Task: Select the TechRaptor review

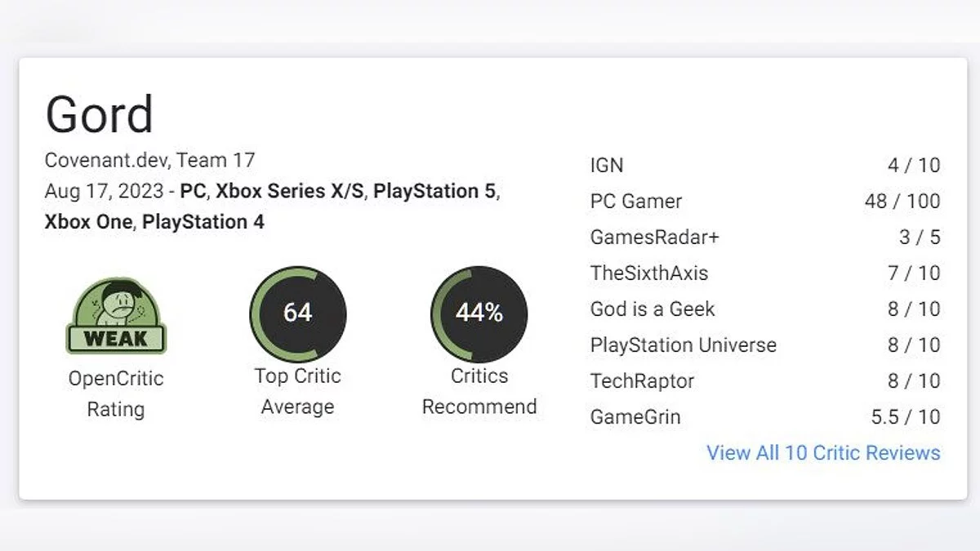Action: 642,381
